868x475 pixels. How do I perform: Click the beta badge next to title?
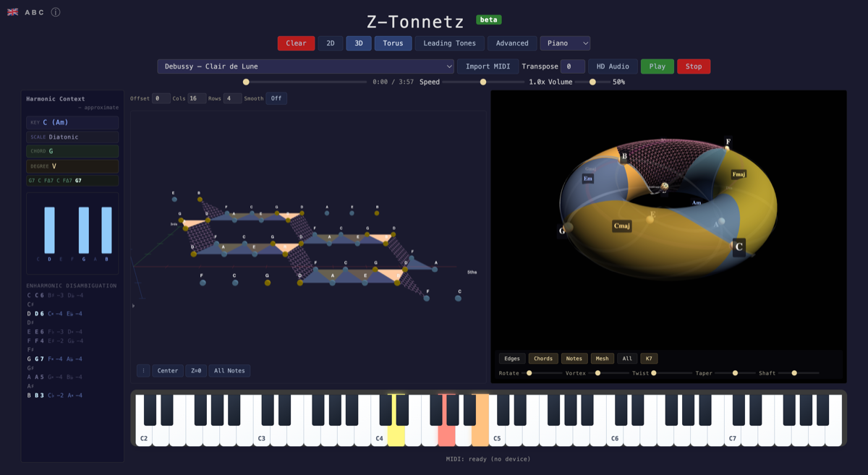coord(488,20)
